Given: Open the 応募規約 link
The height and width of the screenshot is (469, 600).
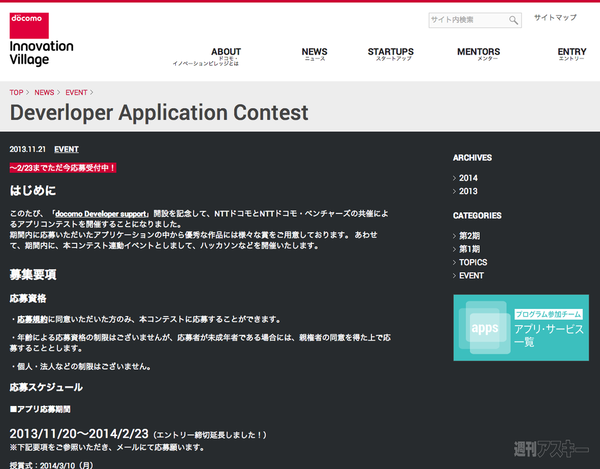Looking at the screenshot, I should 32,319.
